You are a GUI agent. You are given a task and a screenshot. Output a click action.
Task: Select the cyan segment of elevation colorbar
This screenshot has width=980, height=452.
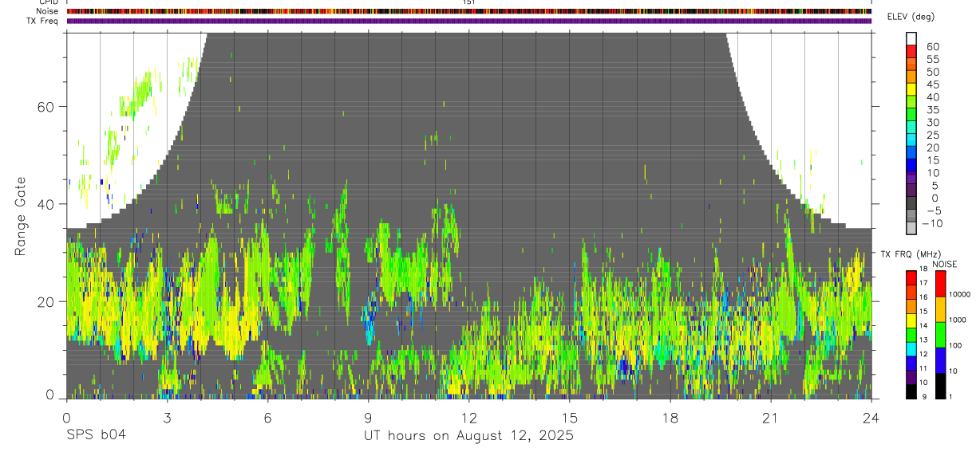(x=911, y=139)
